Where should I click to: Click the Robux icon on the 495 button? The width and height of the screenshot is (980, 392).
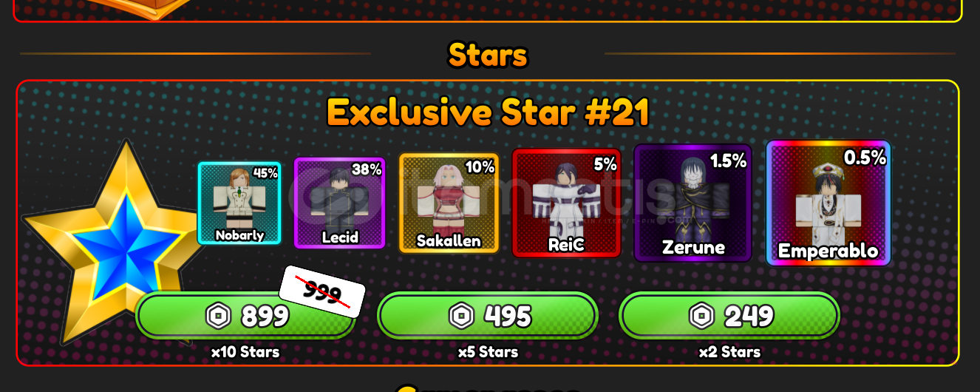coord(461,317)
